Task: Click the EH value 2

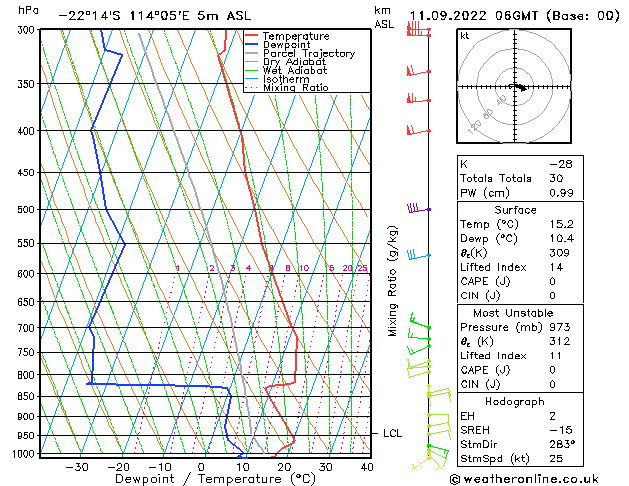Action: (x=552, y=416)
